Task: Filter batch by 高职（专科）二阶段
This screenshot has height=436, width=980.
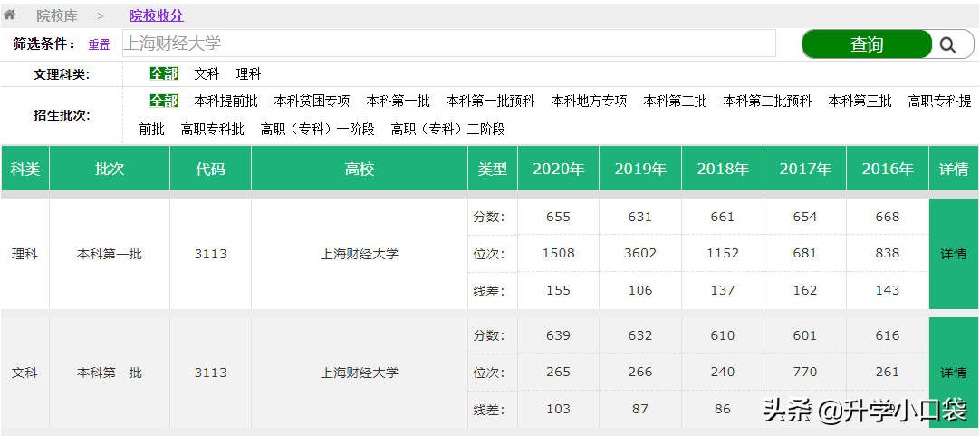Action: 447,130
